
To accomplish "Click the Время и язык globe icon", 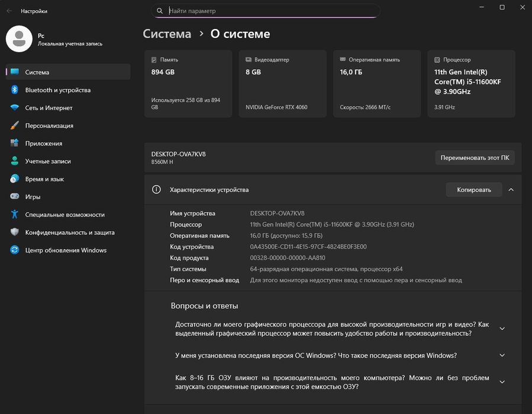I will coord(15,179).
